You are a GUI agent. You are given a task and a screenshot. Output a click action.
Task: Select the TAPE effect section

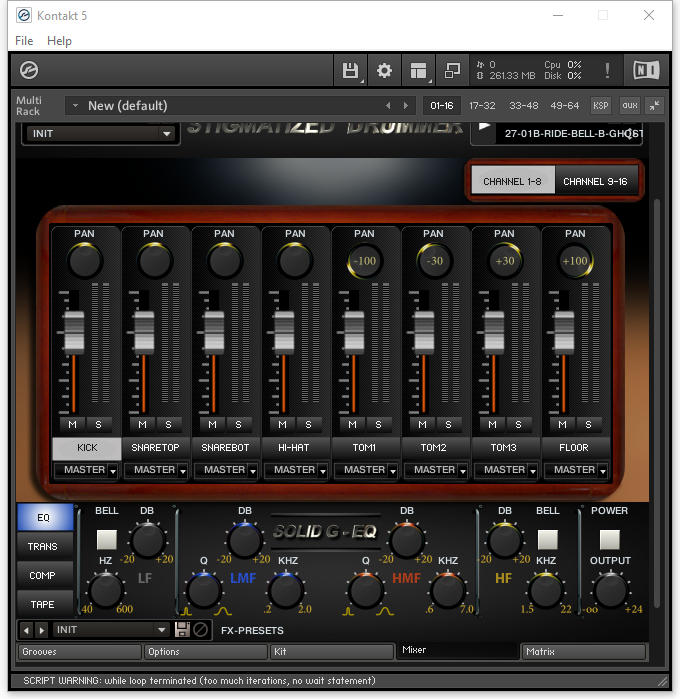click(x=45, y=604)
